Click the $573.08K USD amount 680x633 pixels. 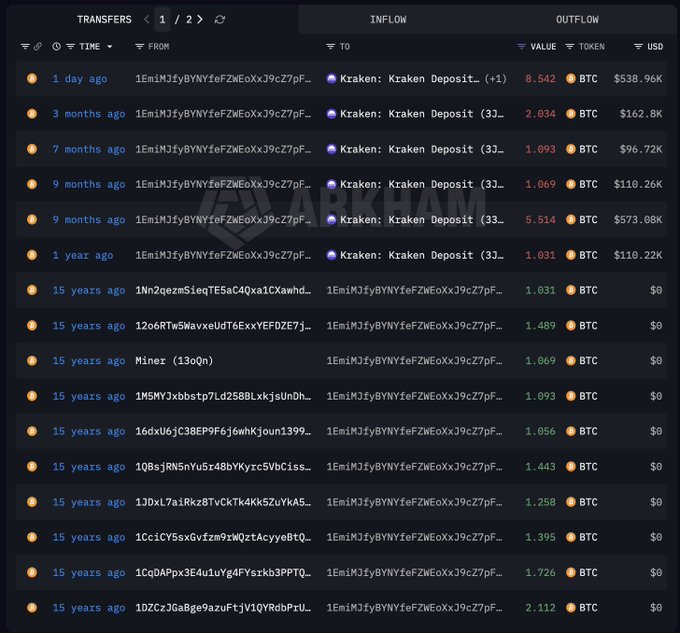point(638,219)
